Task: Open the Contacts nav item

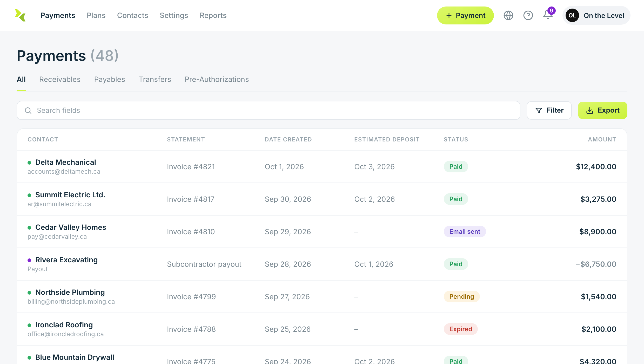Action: point(132,15)
